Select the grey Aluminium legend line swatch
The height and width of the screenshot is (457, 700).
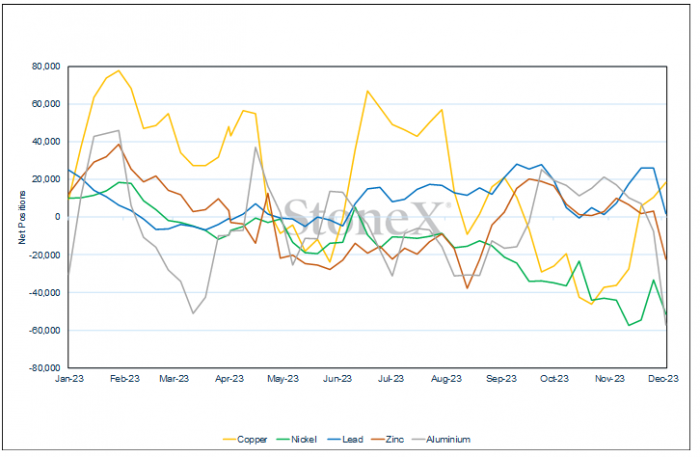point(420,440)
